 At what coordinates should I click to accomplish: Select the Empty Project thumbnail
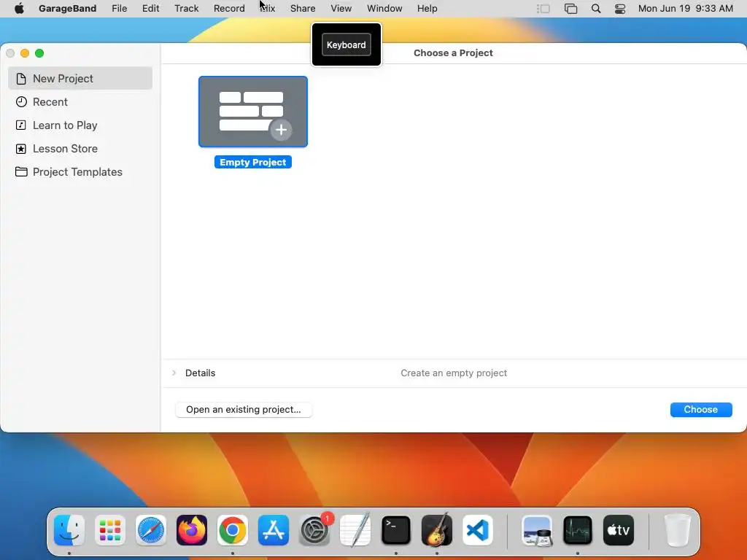click(253, 112)
